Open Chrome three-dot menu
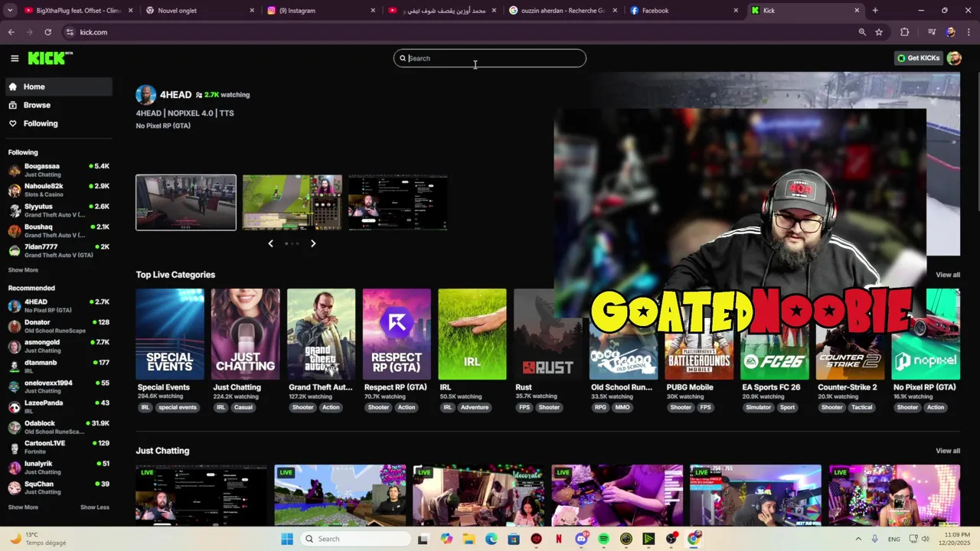 (x=969, y=32)
